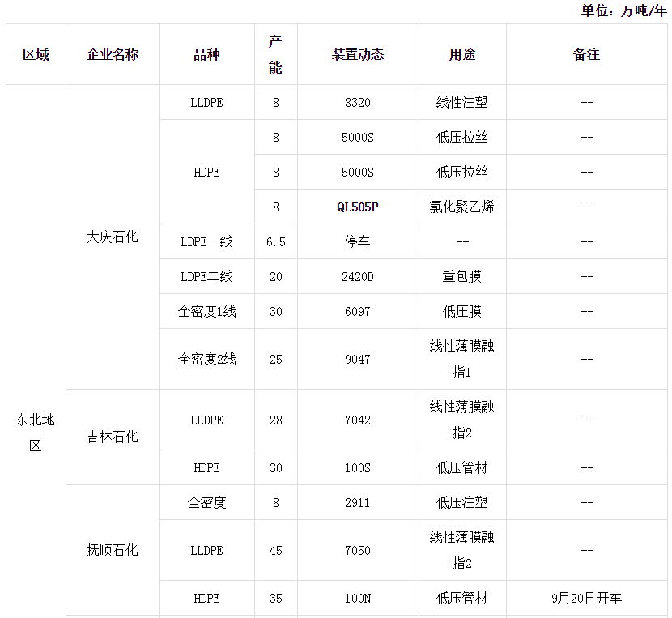The image size is (672, 618).
Task: Click the 线性薄膜融指1 usage cell
Action: [x=462, y=359]
